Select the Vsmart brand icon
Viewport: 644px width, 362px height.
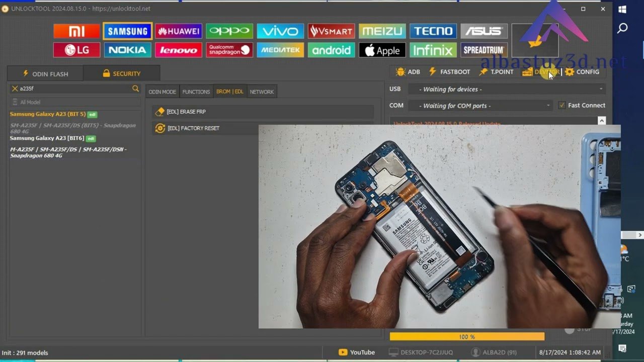pos(331,31)
